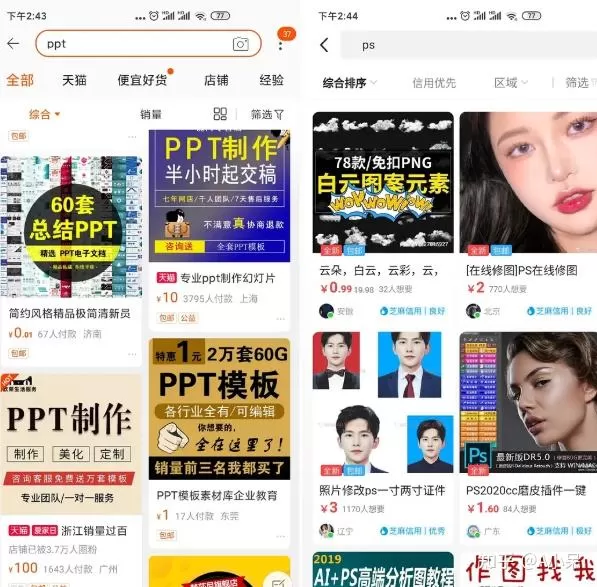
Task: Toggle the grid layout view icon
Action: pyautogui.click(x=220, y=114)
